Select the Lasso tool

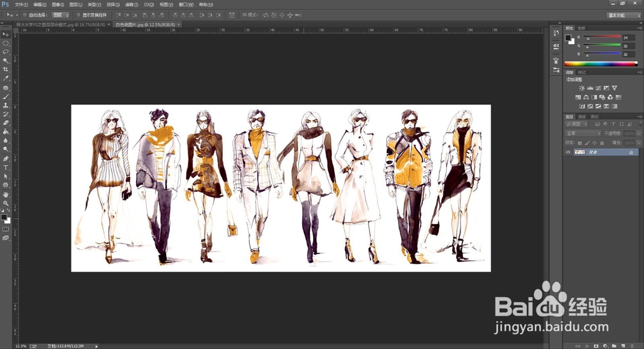(6, 51)
